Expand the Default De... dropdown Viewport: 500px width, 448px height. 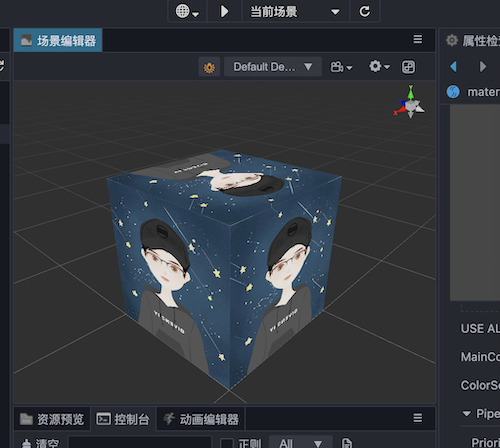click(x=273, y=67)
